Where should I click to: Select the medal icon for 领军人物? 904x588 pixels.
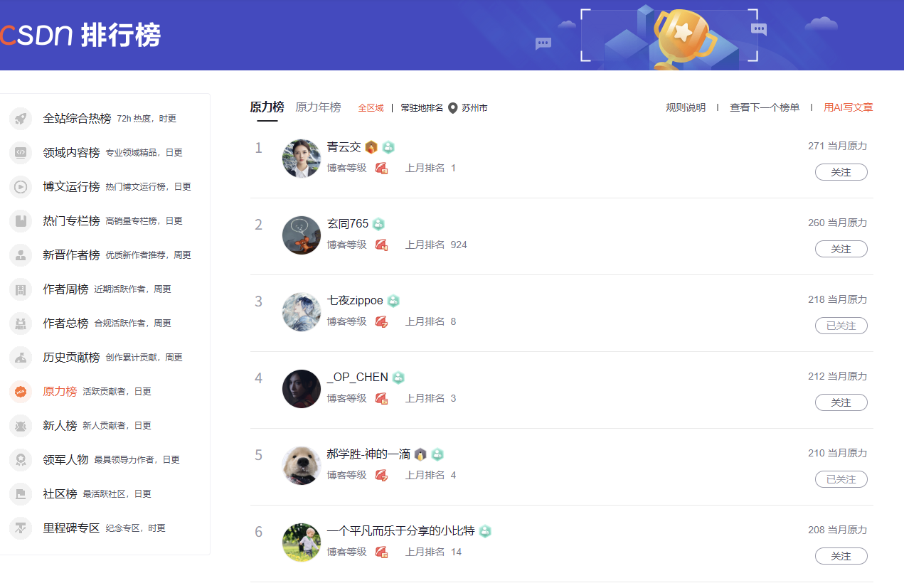click(x=21, y=460)
